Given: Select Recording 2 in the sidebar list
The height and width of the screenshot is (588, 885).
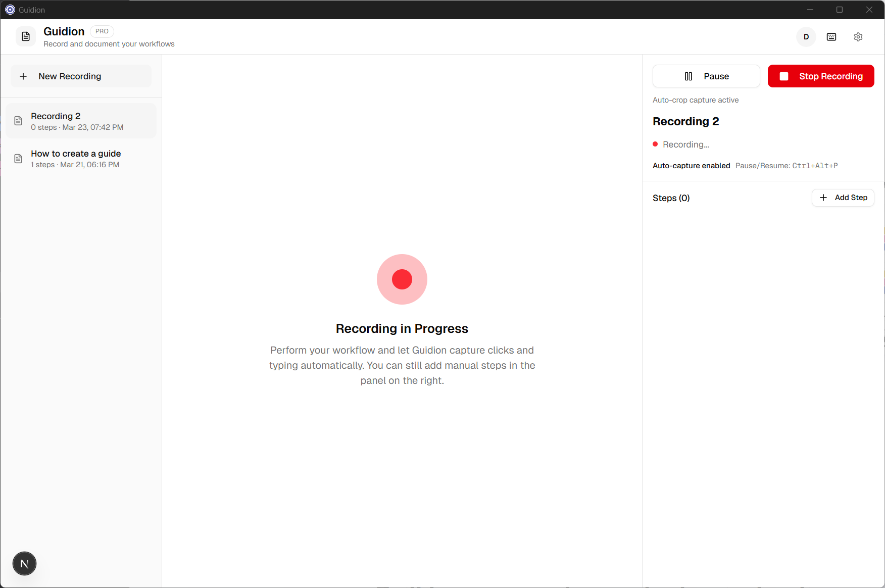Looking at the screenshot, I should point(81,121).
